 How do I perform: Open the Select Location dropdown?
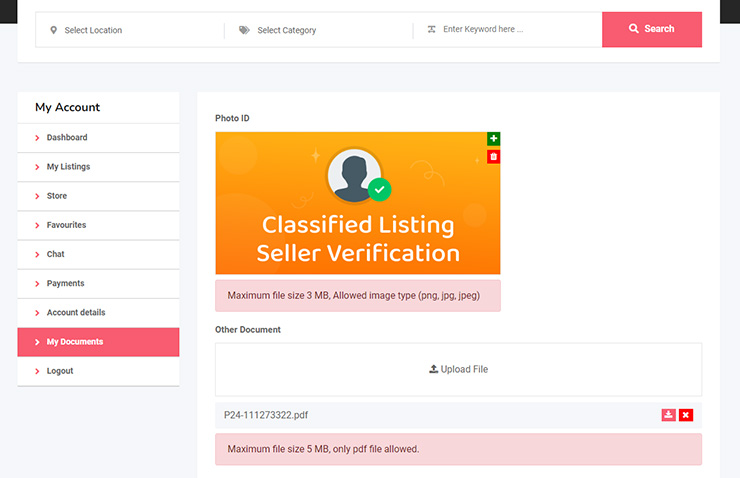[130, 30]
